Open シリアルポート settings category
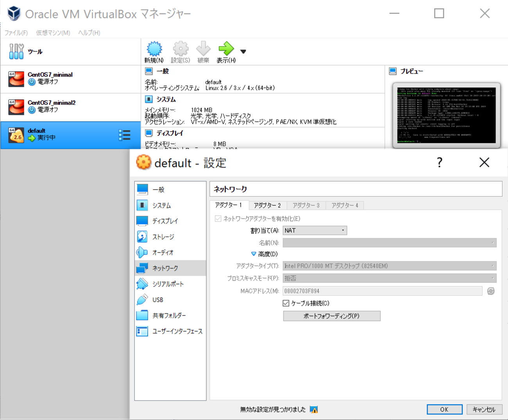The width and height of the screenshot is (508, 420). [x=170, y=284]
